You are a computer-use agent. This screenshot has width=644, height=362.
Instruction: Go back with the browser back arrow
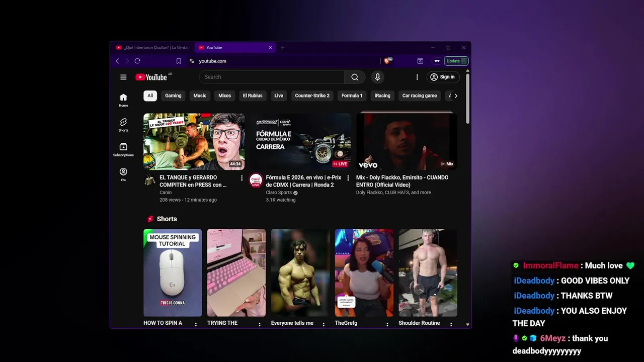click(117, 61)
